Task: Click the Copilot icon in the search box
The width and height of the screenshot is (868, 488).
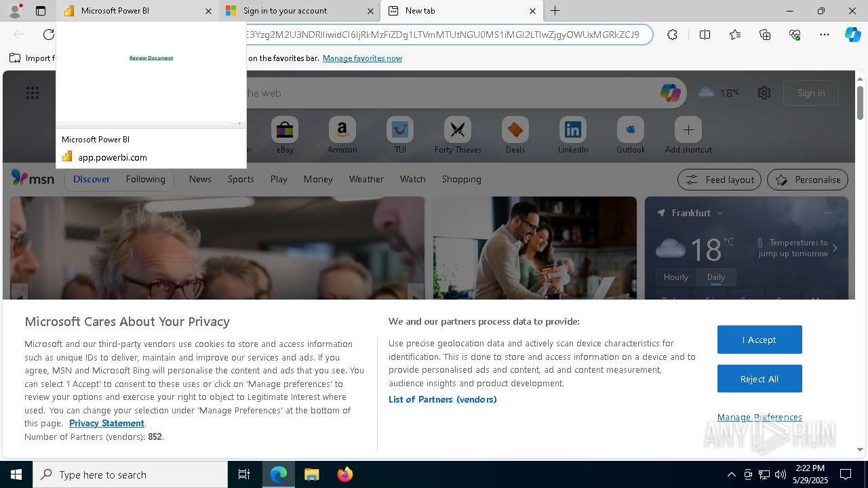Action: [670, 93]
